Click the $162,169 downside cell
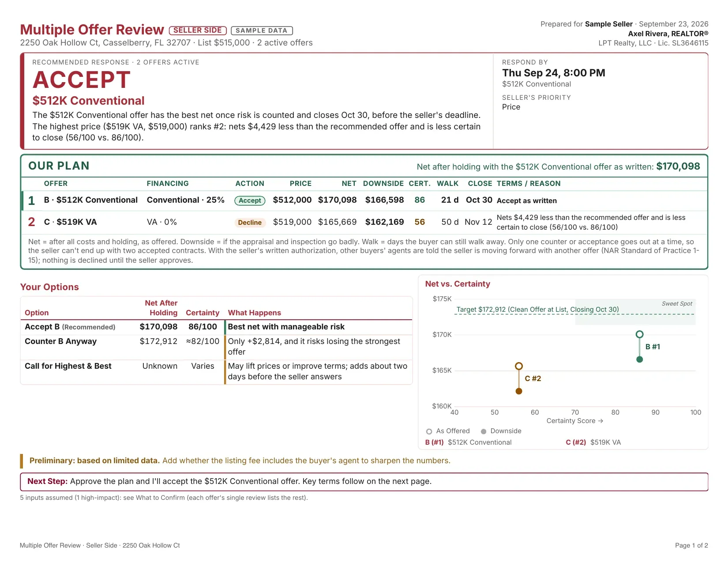The image size is (728, 563). [385, 222]
